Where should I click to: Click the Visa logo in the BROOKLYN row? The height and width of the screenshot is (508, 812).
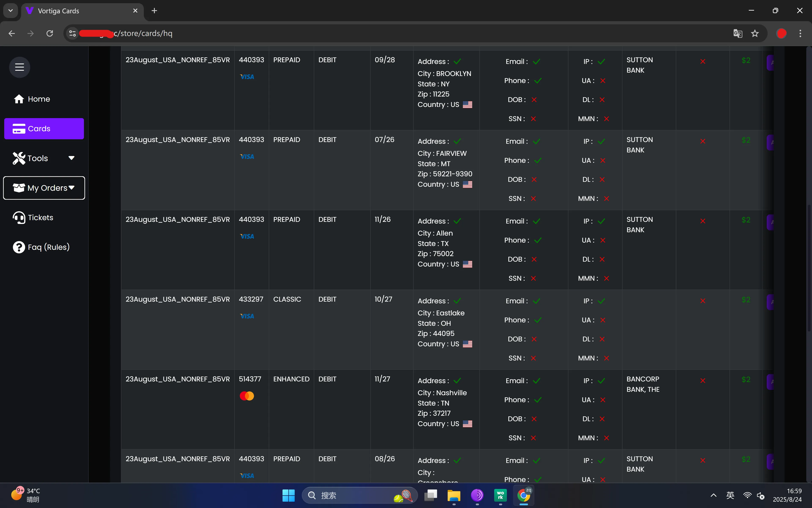[x=247, y=77]
